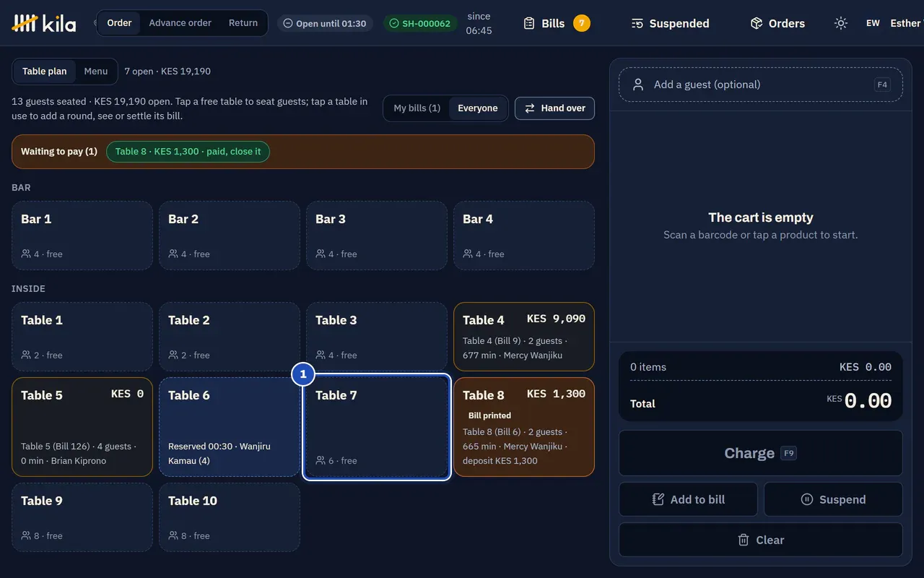Open Table 5 served by Brian Kiprono

82,427
